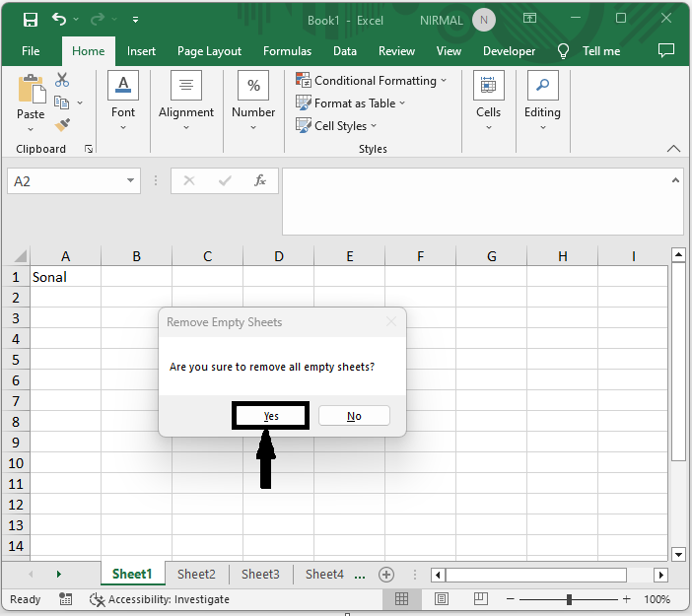The image size is (692, 616).
Task: Open Cell Styles gallery
Action: 336,126
